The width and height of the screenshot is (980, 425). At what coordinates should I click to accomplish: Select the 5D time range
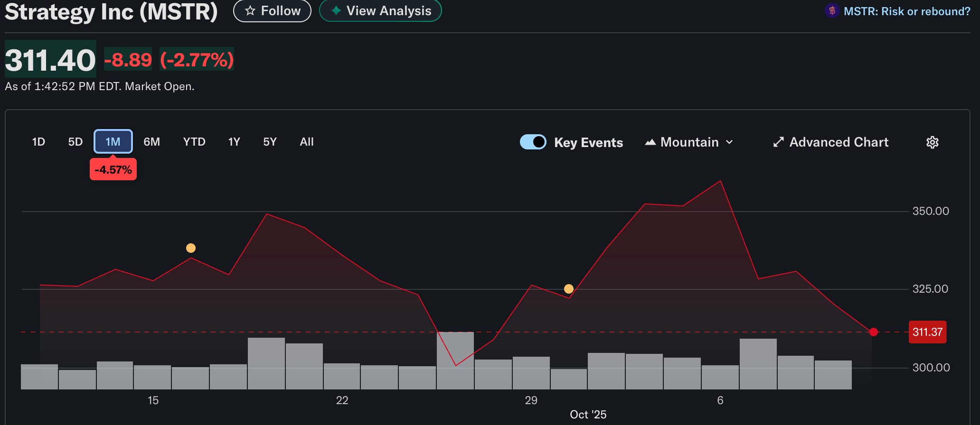tap(75, 142)
